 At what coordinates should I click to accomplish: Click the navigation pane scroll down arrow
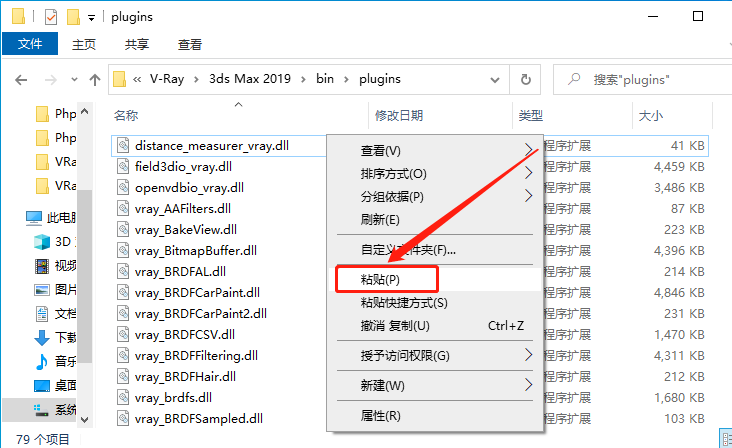pos(84,420)
